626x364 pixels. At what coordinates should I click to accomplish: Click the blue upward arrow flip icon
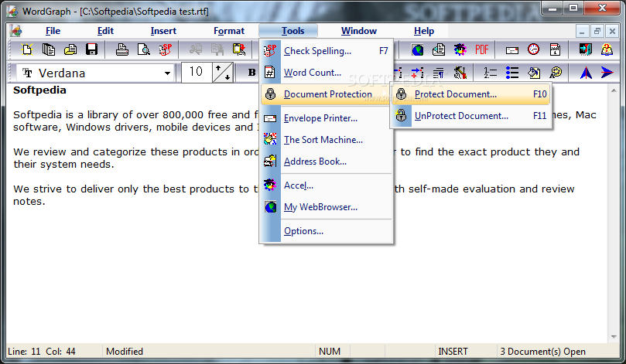coord(586,73)
